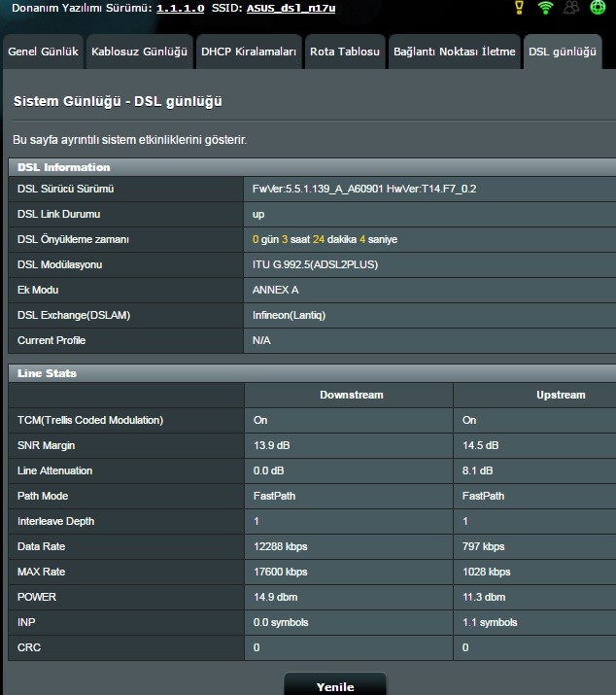Click the 17600 kbps MAX rate
Image resolution: width=616 pixels, height=695 pixels.
click(x=280, y=572)
